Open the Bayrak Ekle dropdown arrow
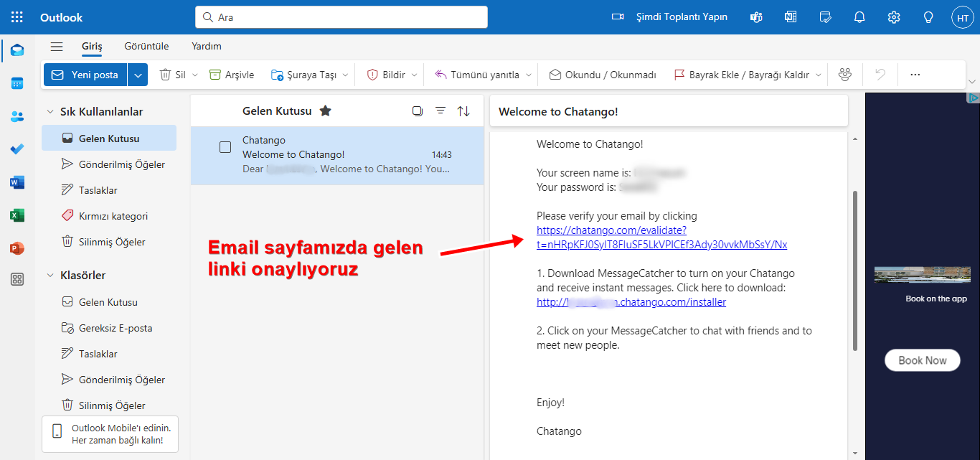The width and height of the screenshot is (980, 460). pyautogui.click(x=819, y=75)
